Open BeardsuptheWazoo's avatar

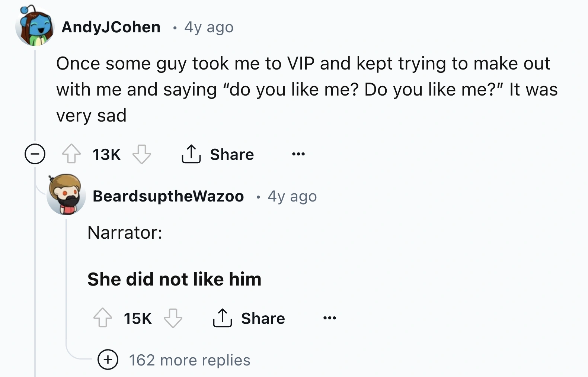(x=66, y=197)
